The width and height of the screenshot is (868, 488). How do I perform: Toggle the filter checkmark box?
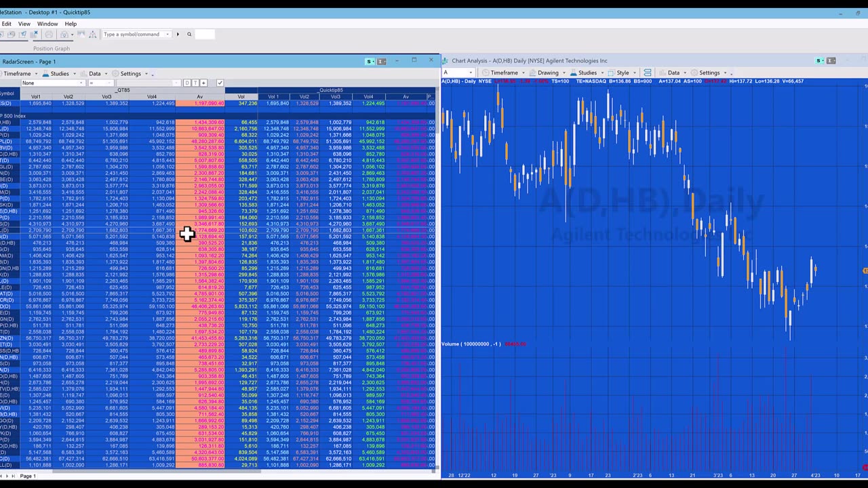pos(220,83)
